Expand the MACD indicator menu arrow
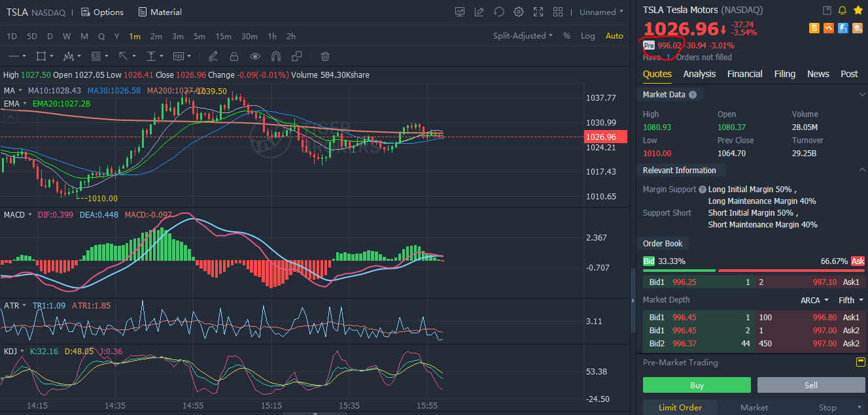868x415 pixels. coord(29,215)
